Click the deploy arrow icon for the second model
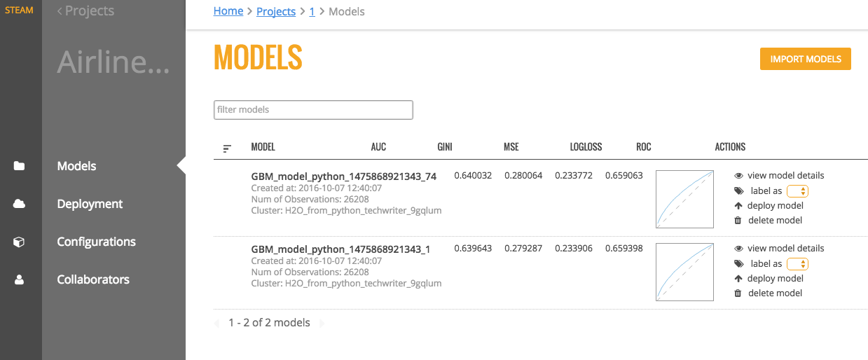The width and height of the screenshot is (868, 360). [738, 279]
